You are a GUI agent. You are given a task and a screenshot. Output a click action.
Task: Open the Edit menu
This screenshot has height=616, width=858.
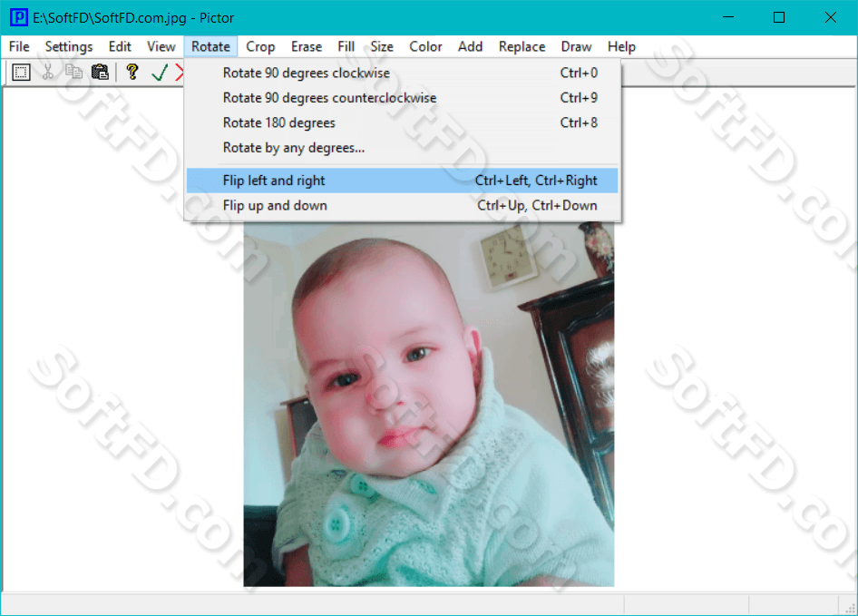120,46
